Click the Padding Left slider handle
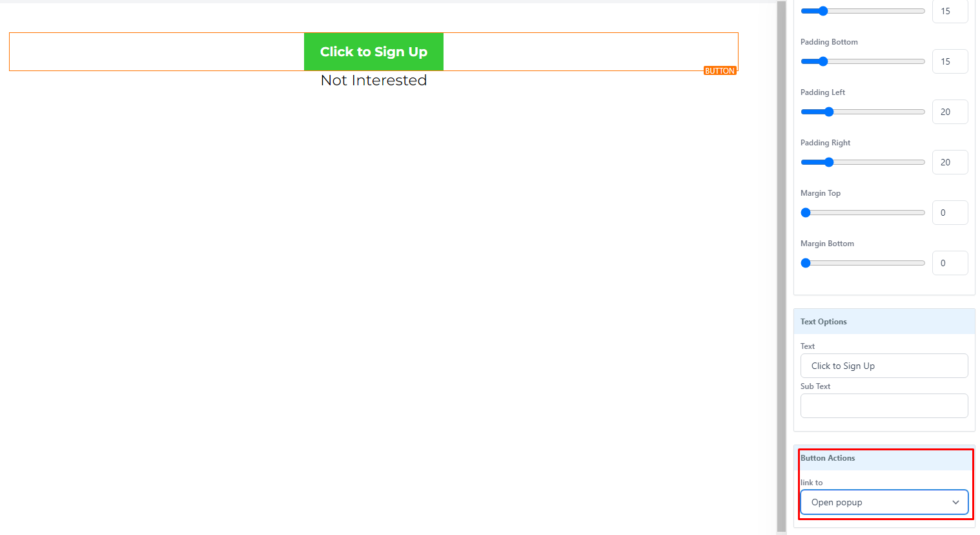Screen dimensions: 980x535 (829, 112)
